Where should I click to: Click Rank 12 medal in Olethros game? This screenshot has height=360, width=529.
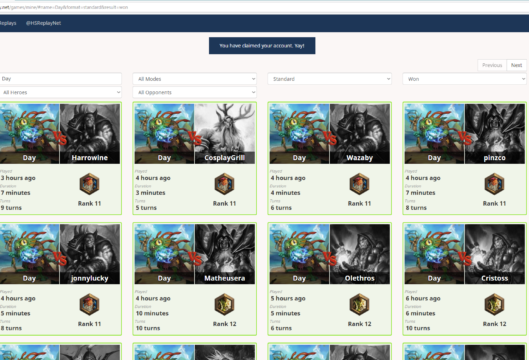click(359, 304)
